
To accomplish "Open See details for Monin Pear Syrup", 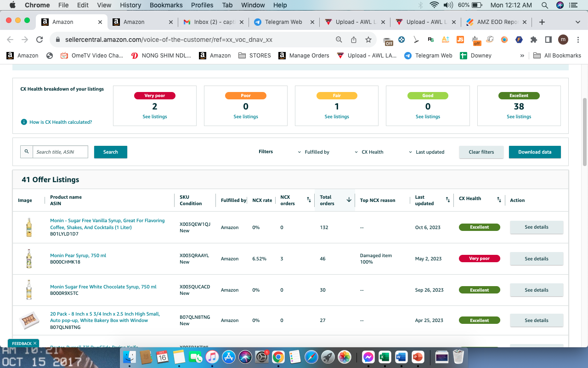I will coord(537,259).
